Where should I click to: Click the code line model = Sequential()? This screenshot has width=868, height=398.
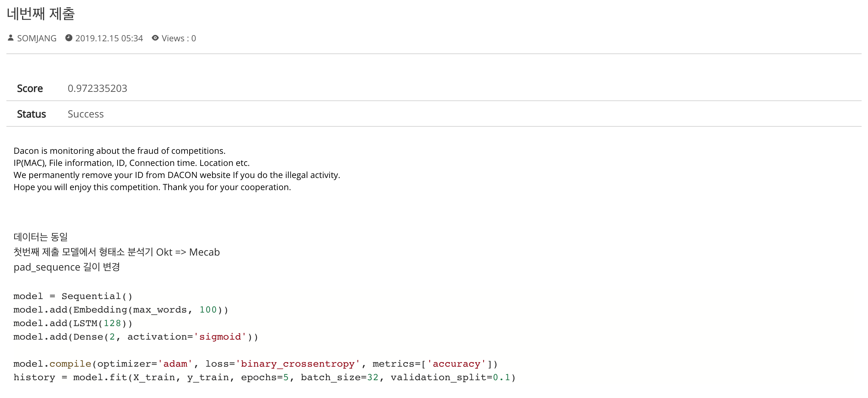[x=73, y=296]
